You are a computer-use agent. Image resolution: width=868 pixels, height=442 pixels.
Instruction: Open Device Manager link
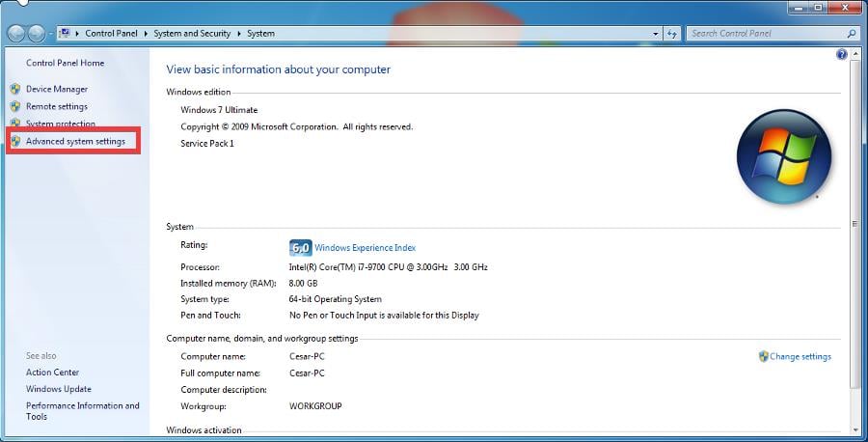(57, 89)
